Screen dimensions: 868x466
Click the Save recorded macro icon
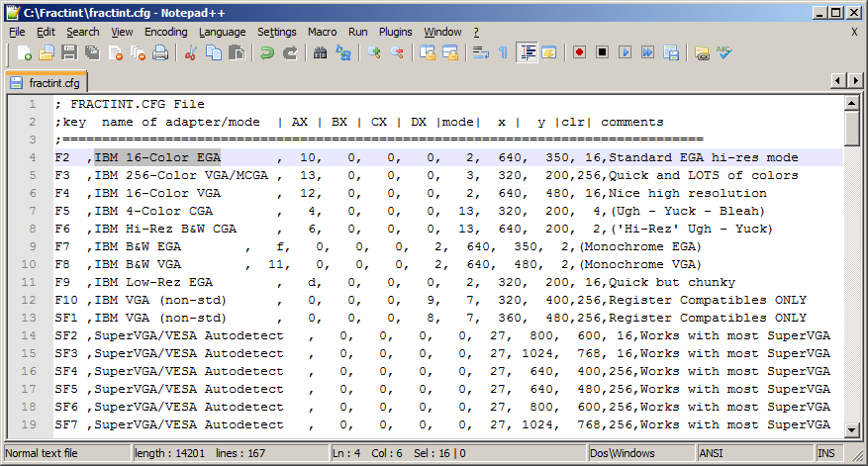click(671, 52)
